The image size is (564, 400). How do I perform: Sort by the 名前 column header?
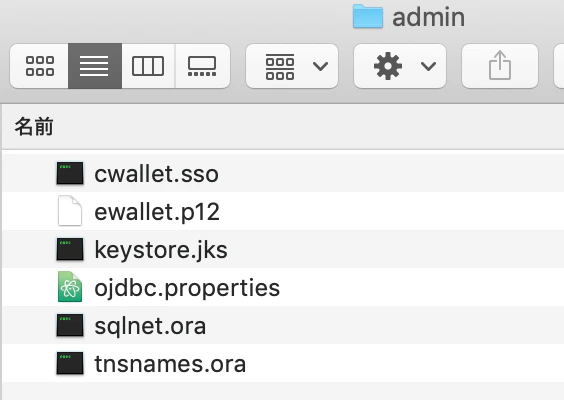point(34,127)
